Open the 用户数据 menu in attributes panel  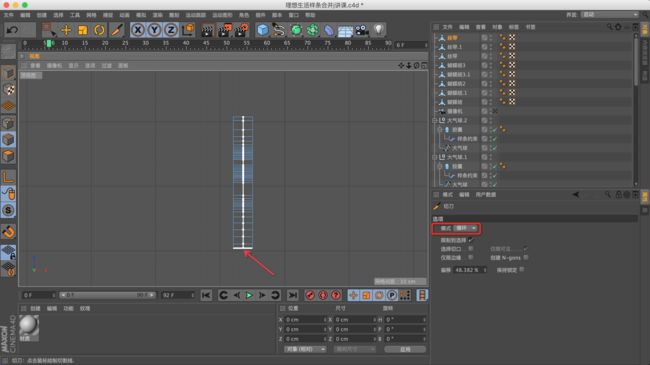pyautogui.click(x=486, y=195)
